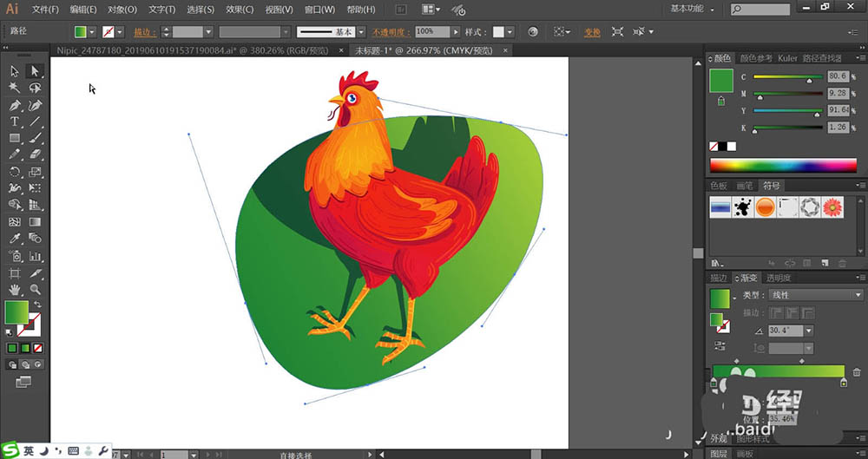Select the Selection tool (black arrow)
Image resolution: width=868 pixels, height=459 pixels.
coord(15,71)
